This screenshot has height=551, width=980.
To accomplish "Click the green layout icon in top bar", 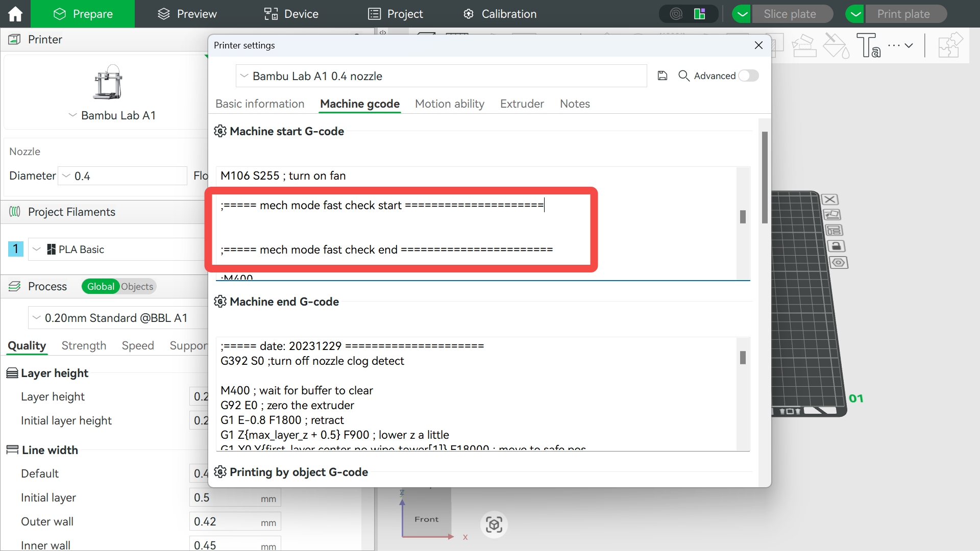I will tap(700, 14).
